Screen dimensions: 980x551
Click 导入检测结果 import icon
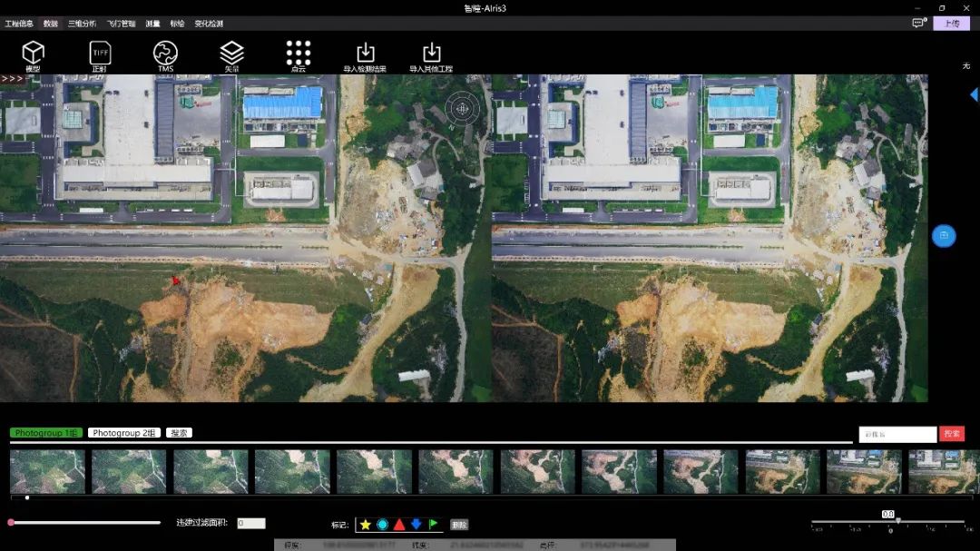(365, 54)
